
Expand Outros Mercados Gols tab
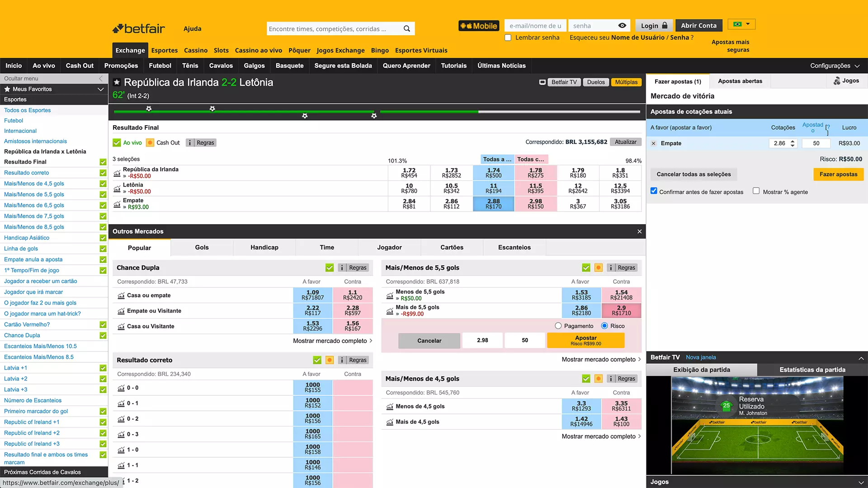tap(202, 247)
